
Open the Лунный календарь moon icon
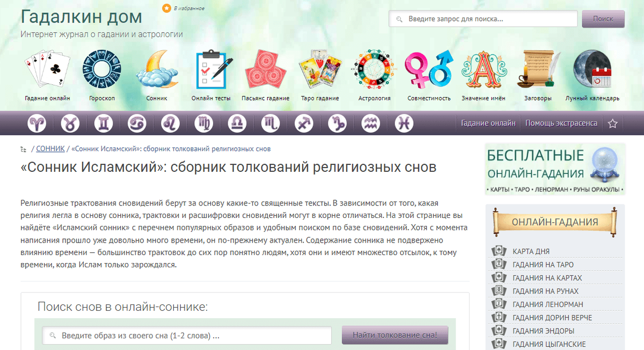[592, 70]
